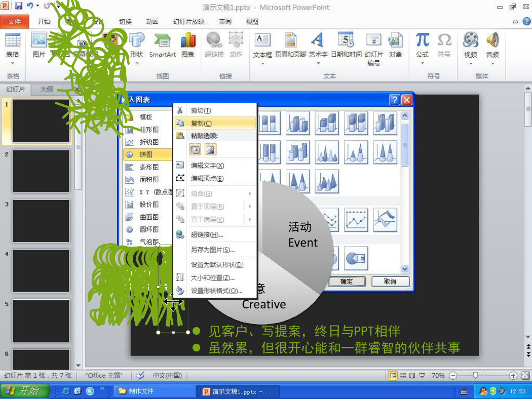Pick the pie-of-bar chart thumbnail
The height and width of the screenshot is (399, 532).
(x=356, y=259)
